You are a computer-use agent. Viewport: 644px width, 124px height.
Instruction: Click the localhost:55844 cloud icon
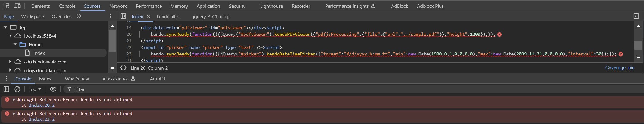[18, 36]
